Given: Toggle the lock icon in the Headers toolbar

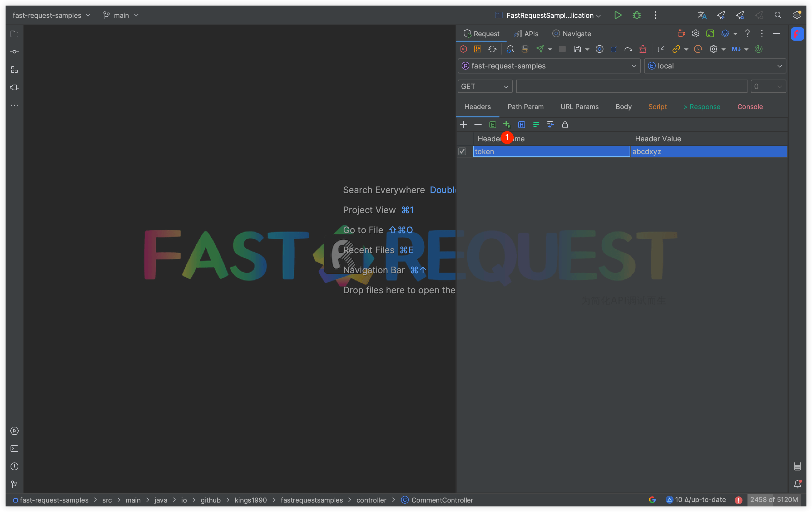Looking at the screenshot, I should tap(565, 125).
